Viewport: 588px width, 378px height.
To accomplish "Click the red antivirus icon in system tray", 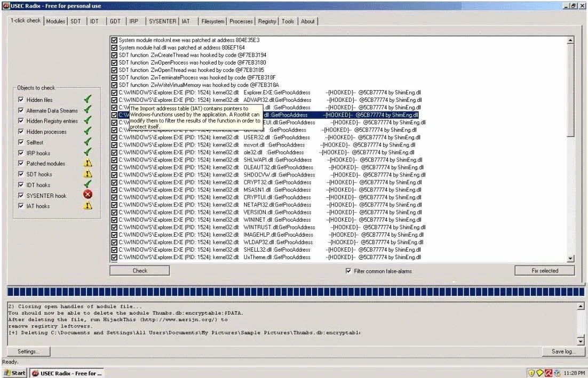I will click(549, 373).
